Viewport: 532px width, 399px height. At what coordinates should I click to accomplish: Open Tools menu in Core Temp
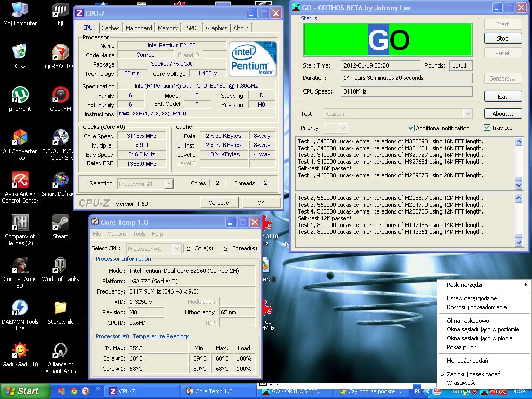click(139, 234)
